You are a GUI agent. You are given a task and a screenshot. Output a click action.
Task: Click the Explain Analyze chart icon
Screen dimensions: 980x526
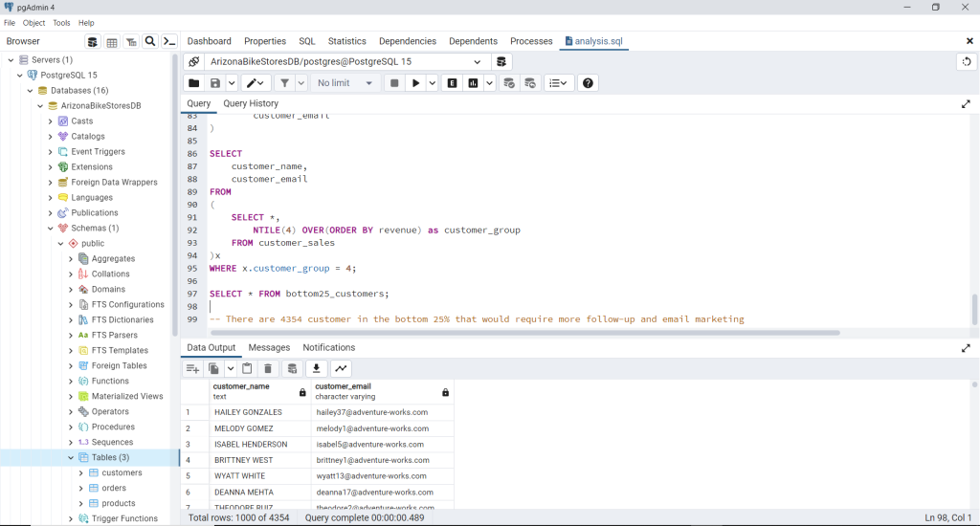tap(473, 83)
